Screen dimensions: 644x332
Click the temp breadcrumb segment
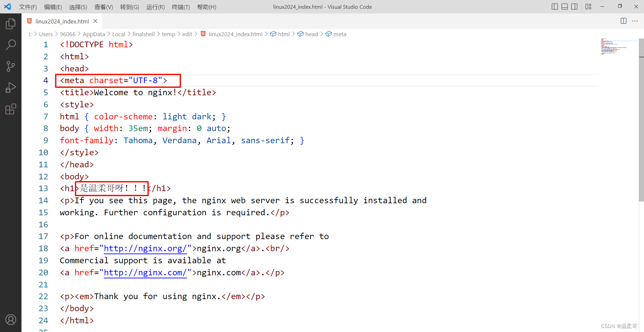tap(169, 34)
